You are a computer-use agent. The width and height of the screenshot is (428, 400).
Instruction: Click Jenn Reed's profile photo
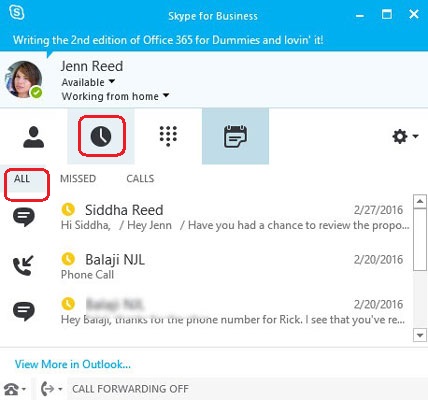tap(23, 79)
